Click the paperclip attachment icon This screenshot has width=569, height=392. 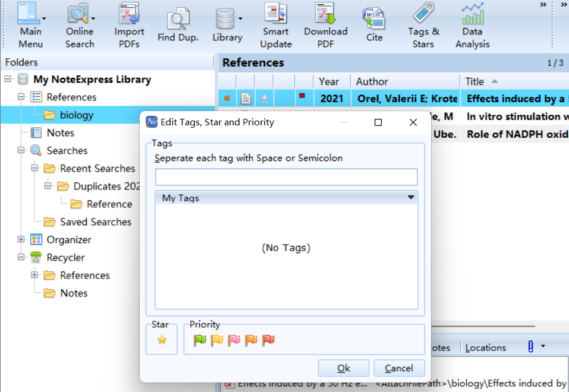pyautogui.click(x=530, y=347)
